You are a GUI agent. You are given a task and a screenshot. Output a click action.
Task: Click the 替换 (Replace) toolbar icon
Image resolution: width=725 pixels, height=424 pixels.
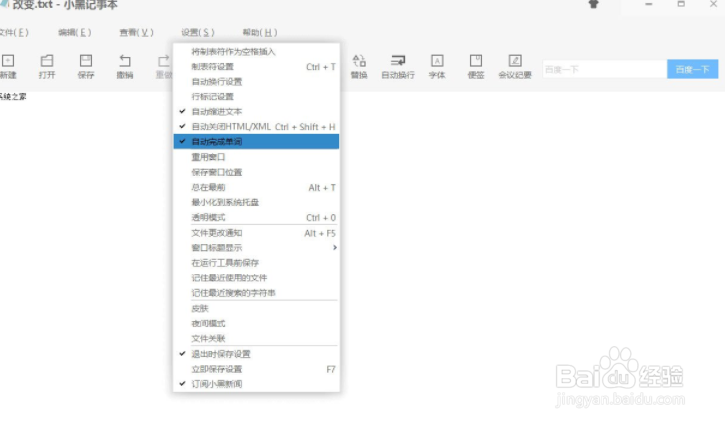click(x=359, y=66)
